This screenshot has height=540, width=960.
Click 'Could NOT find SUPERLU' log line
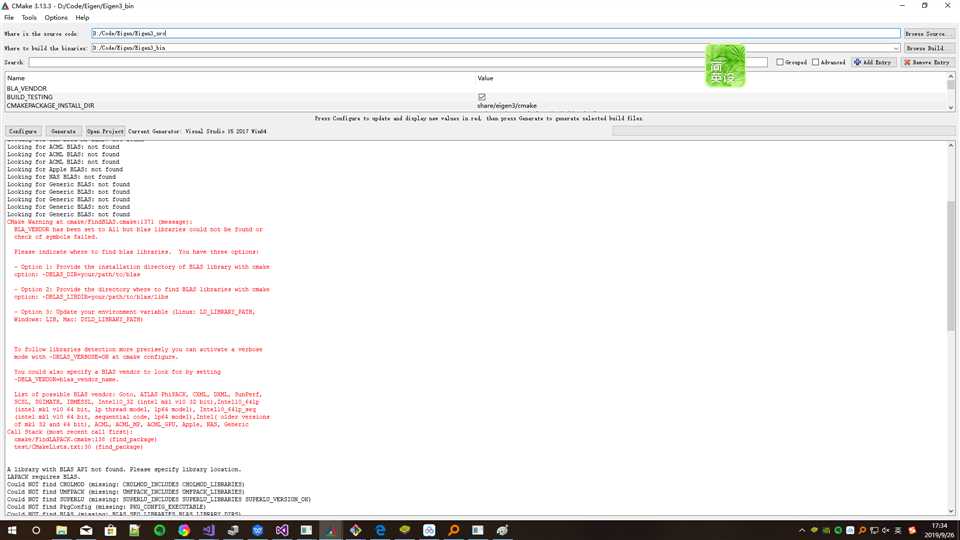[x=159, y=499]
